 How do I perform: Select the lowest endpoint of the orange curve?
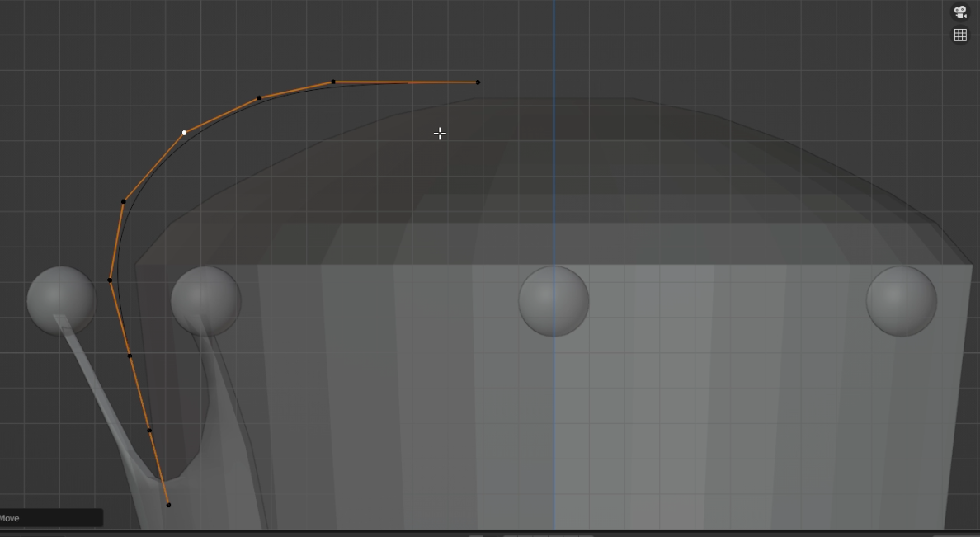(169, 505)
